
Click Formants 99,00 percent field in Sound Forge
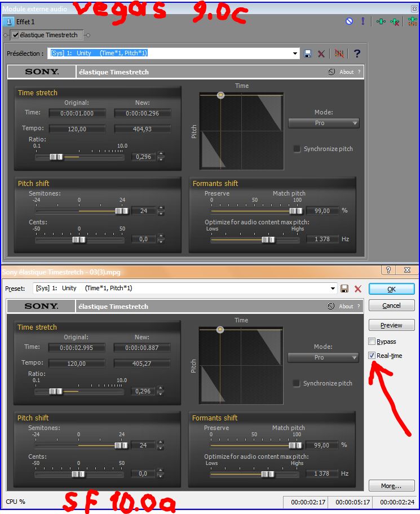[x=322, y=445]
